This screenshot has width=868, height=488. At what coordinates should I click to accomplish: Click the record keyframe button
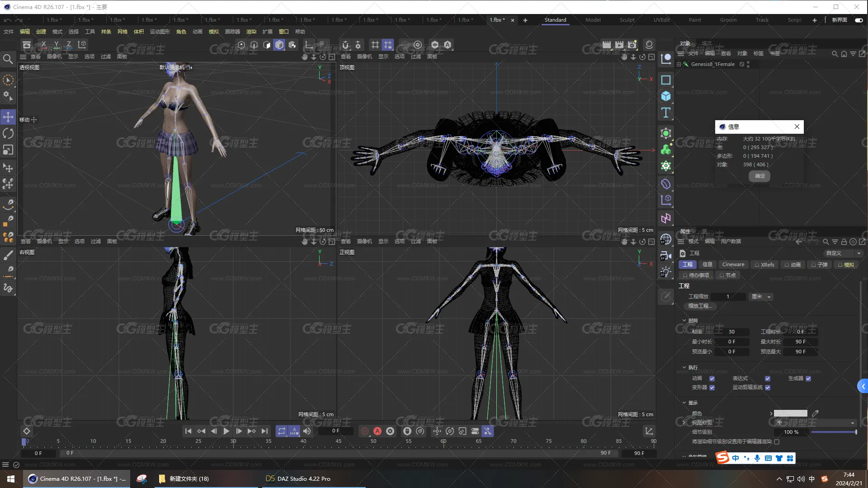pos(365,431)
